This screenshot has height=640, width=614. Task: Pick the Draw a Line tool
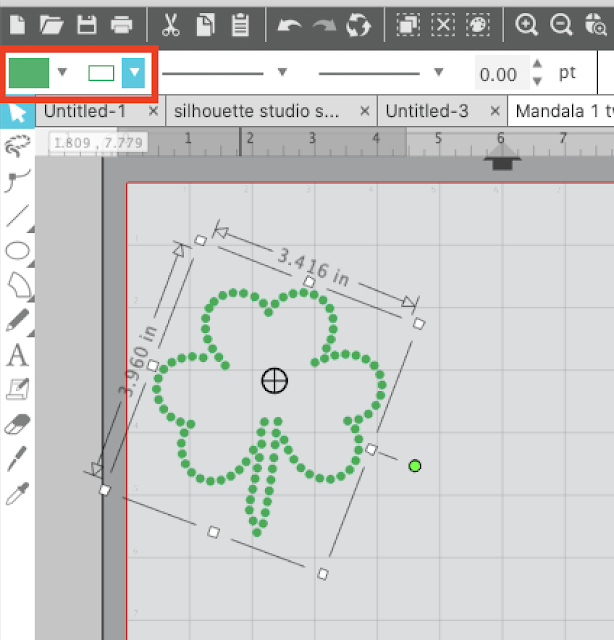(x=18, y=215)
